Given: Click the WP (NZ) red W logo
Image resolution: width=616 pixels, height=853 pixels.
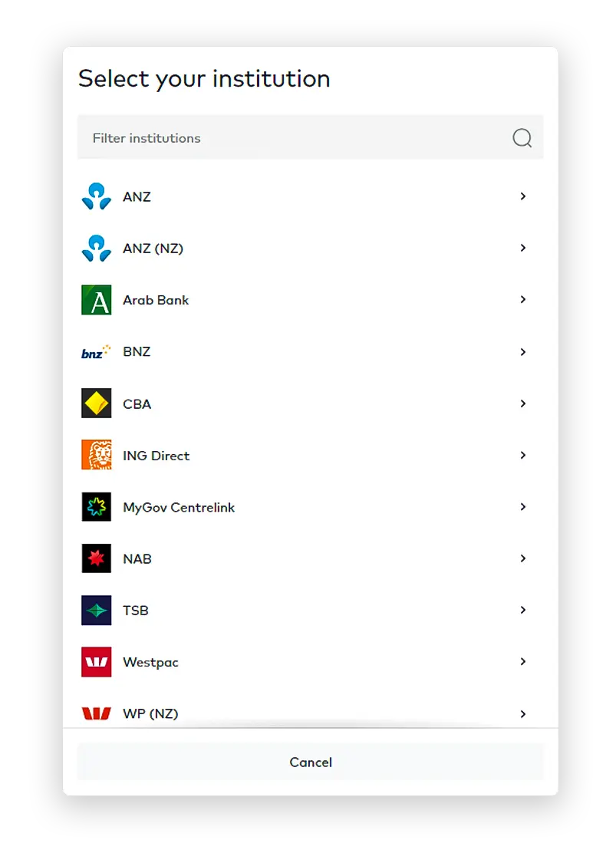Looking at the screenshot, I should pyautogui.click(x=97, y=713).
